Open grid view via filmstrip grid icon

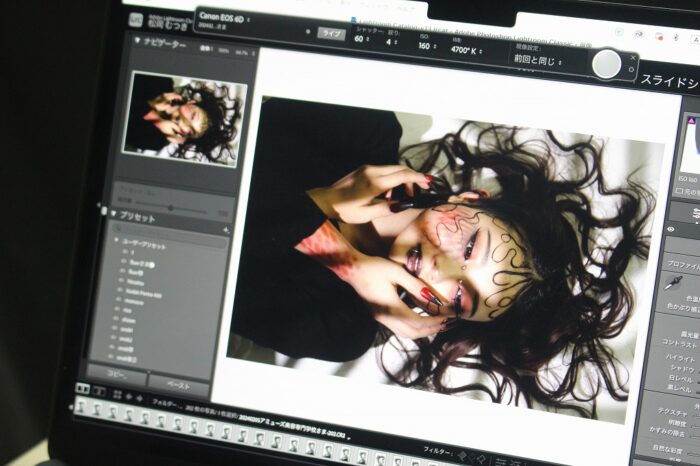tap(117, 394)
